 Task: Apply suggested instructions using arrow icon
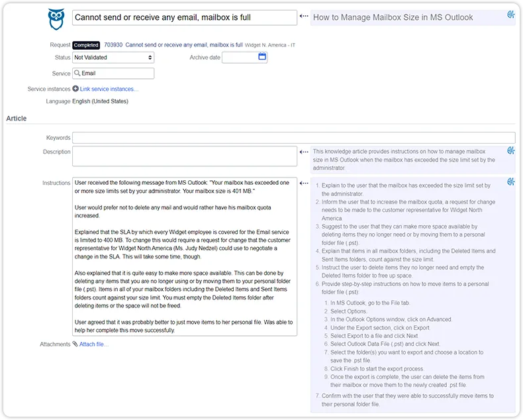[x=303, y=183]
